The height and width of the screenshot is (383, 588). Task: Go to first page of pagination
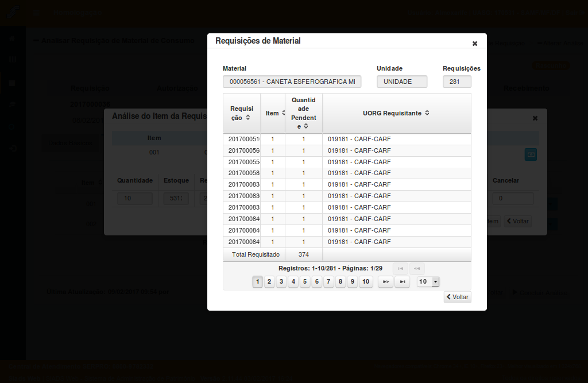tap(400, 269)
